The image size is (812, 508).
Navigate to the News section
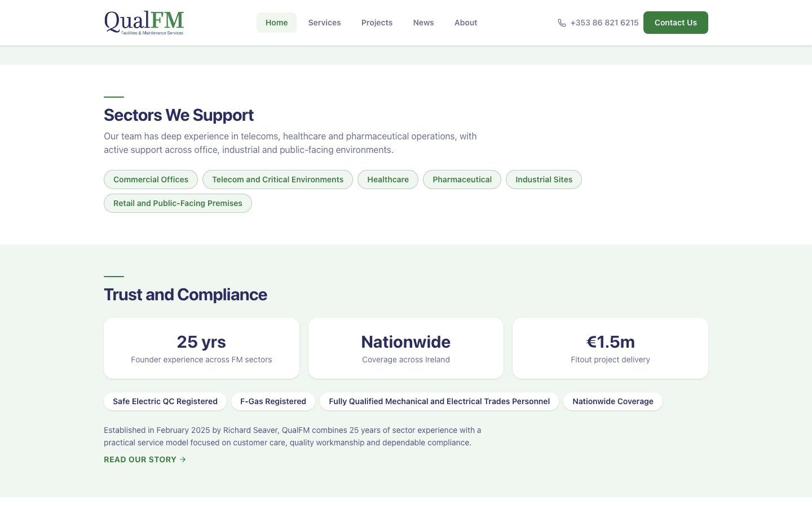pos(423,23)
